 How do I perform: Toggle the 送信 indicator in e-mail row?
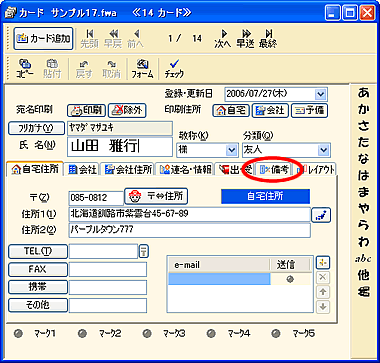pos(290,279)
